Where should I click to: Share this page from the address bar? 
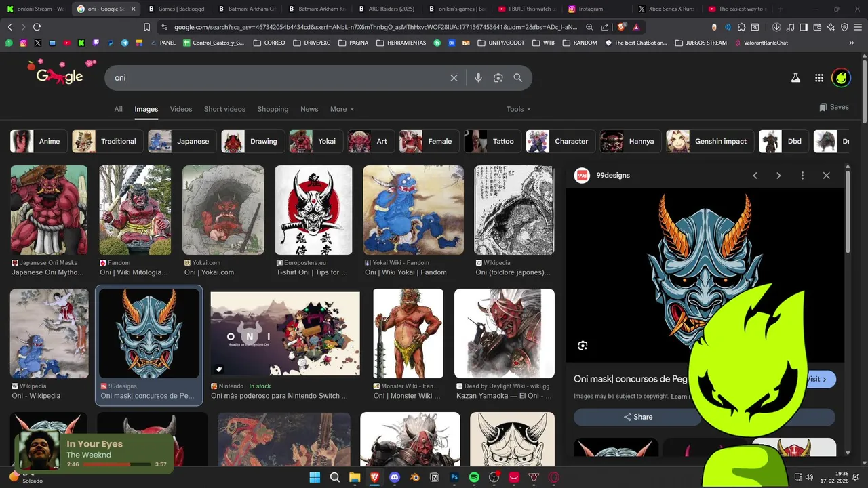click(x=605, y=27)
